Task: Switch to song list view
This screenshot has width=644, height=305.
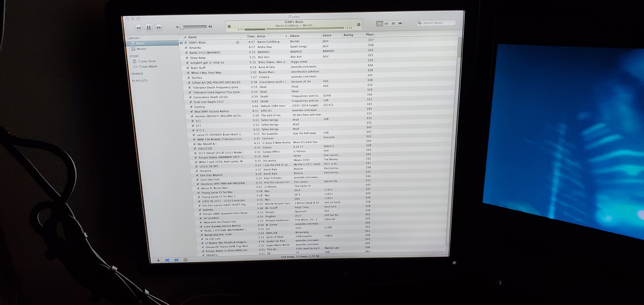Action: click(x=379, y=23)
